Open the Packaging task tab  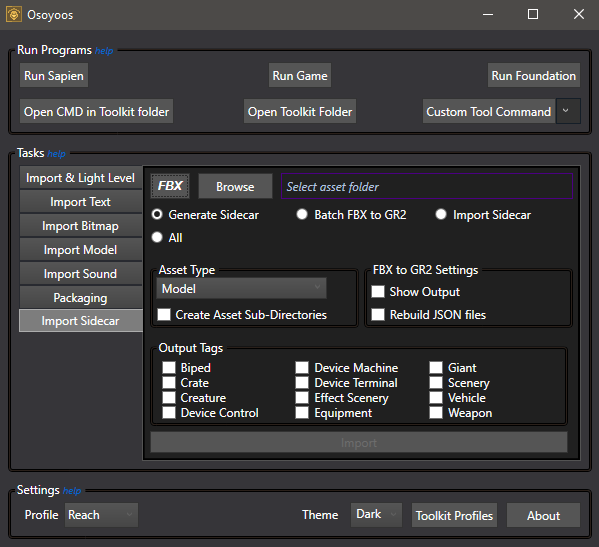tap(81, 298)
